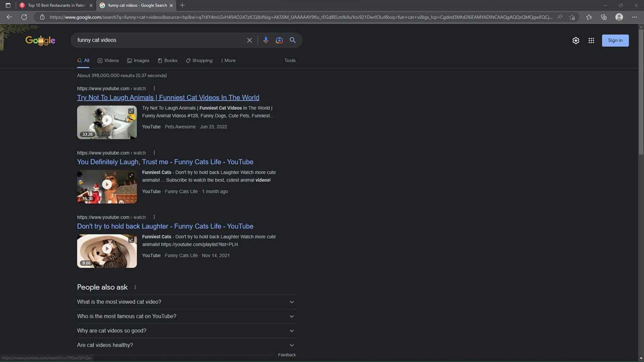Play the 33:26 cat video thumbnail
Viewport: 644px width, 362px height.
pos(107,122)
